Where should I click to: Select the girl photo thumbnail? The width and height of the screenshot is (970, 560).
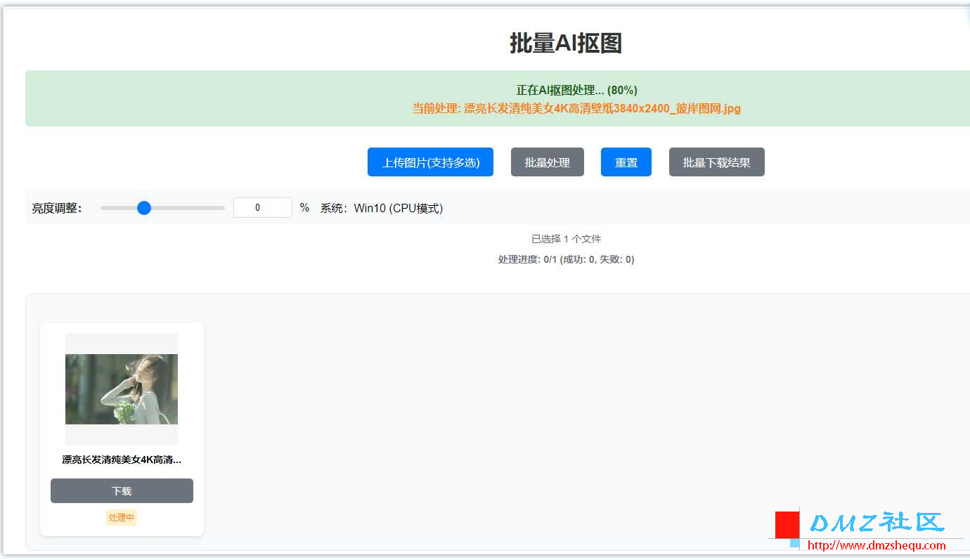[122, 389]
